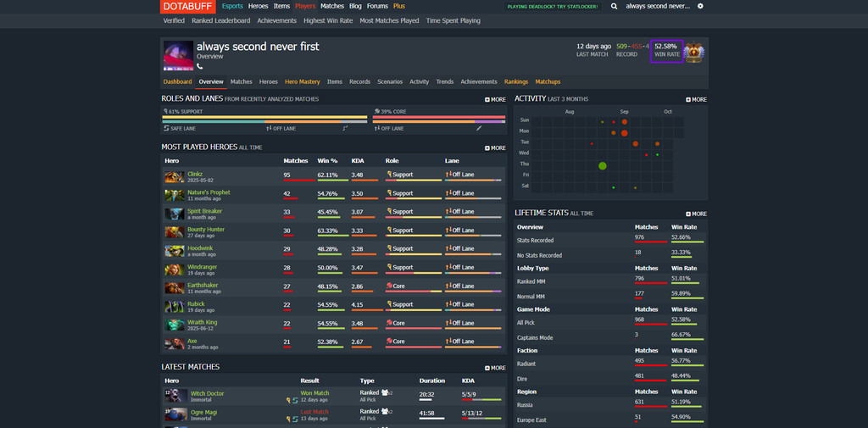Click Ogre Magi match portrait
This screenshot has height=428, width=868.
[x=176, y=414]
